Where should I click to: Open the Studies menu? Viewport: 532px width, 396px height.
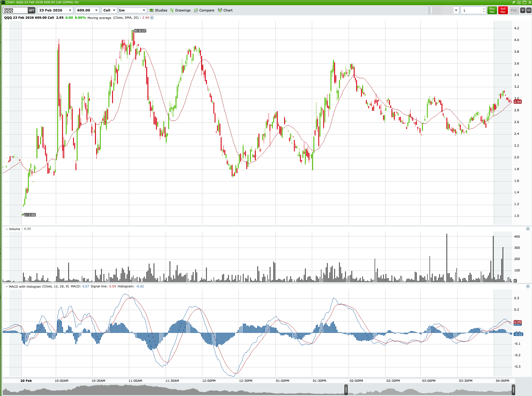pyautogui.click(x=158, y=10)
